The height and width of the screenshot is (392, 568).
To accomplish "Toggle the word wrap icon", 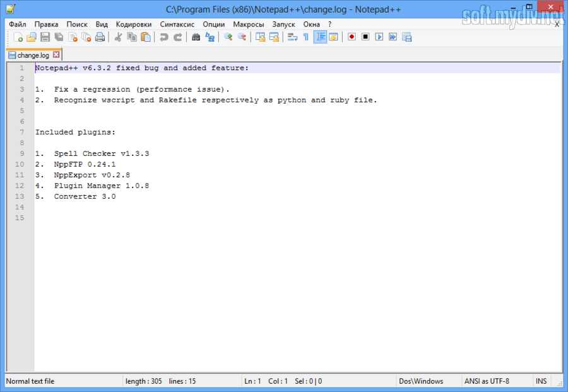I will 292,37.
